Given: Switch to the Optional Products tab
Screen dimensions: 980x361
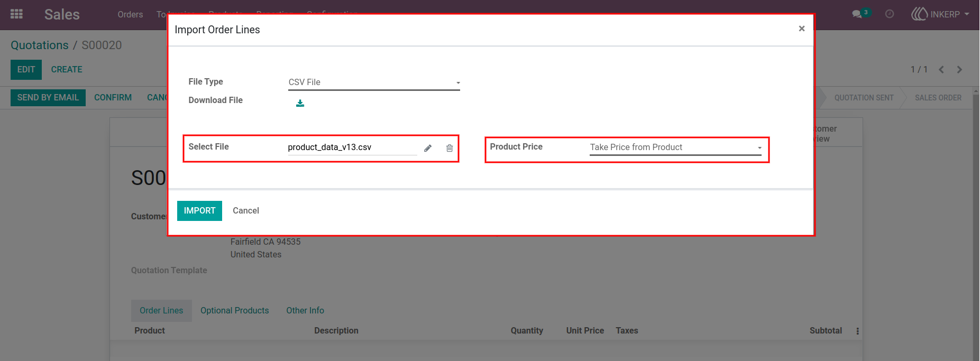Looking at the screenshot, I should (x=234, y=311).
